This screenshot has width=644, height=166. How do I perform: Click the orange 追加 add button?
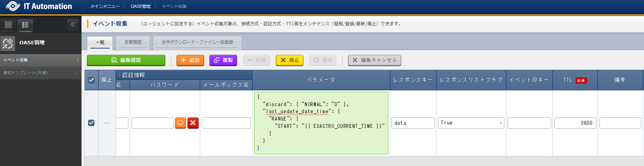click(190, 60)
